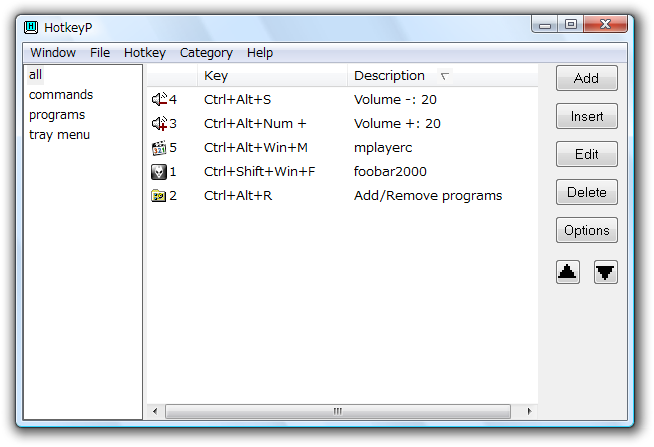Click the Edit button
Image resolution: width=654 pixels, height=447 pixels.
586,154
